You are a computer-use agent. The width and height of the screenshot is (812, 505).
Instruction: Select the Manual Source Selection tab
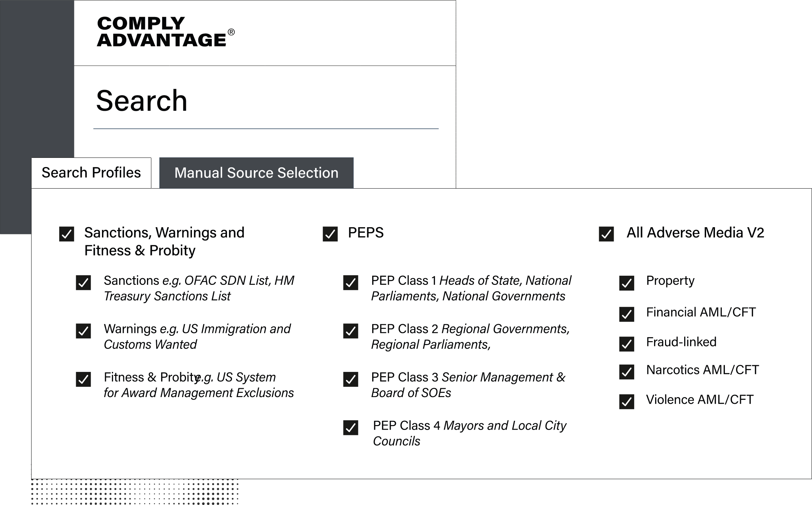pyautogui.click(x=256, y=173)
